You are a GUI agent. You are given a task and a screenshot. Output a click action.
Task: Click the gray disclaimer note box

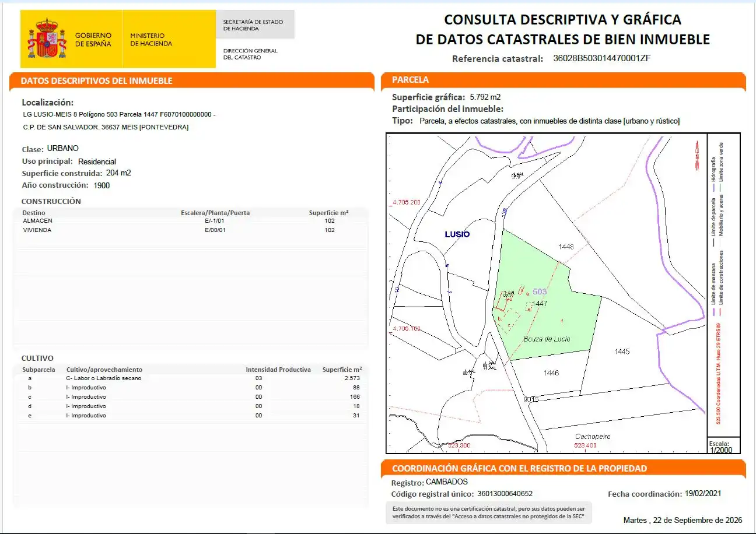point(489,512)
